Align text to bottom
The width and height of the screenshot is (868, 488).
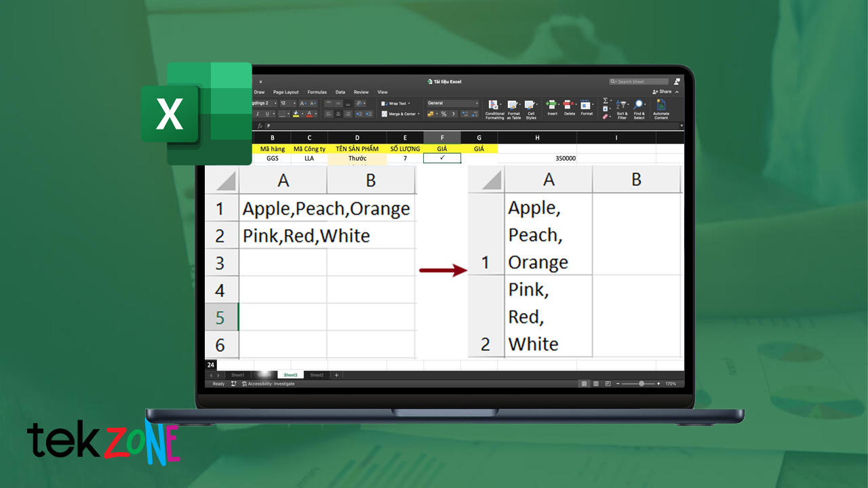coord(348,103)
